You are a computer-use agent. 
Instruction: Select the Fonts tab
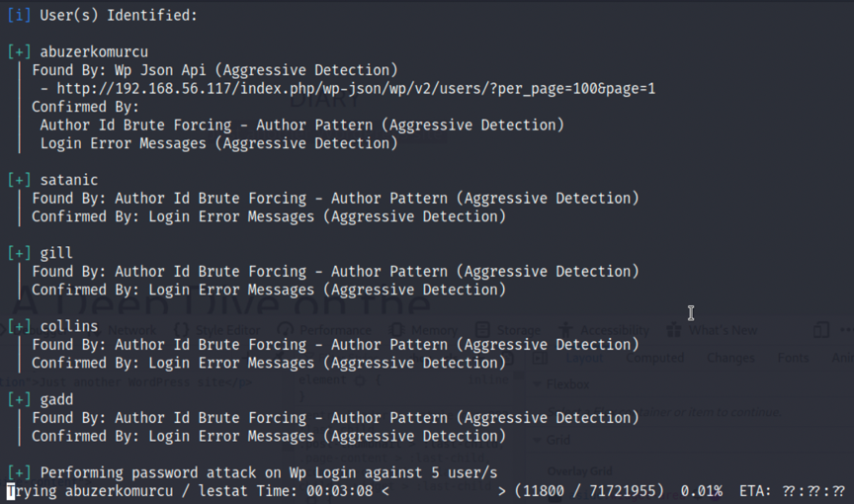[x=793, y=358]
